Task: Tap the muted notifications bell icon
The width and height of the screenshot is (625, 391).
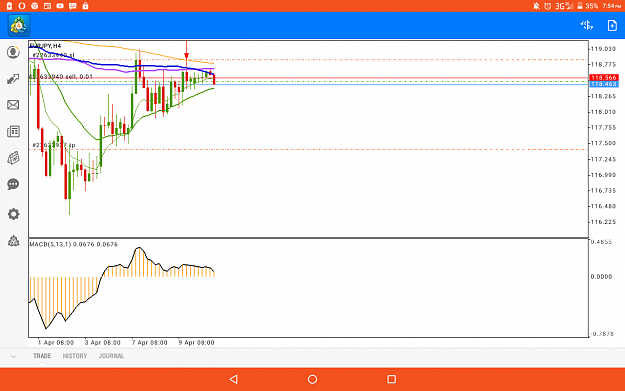Action: pyautogui.click(x=537, y=6)
